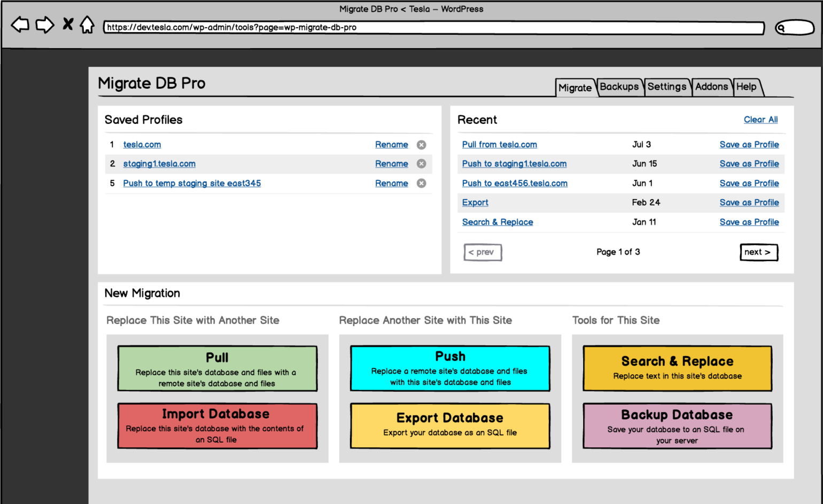Screen dimensions: 823x504
Task: Open the tesla.com saved profile
Action: click(x=142, y=145)
